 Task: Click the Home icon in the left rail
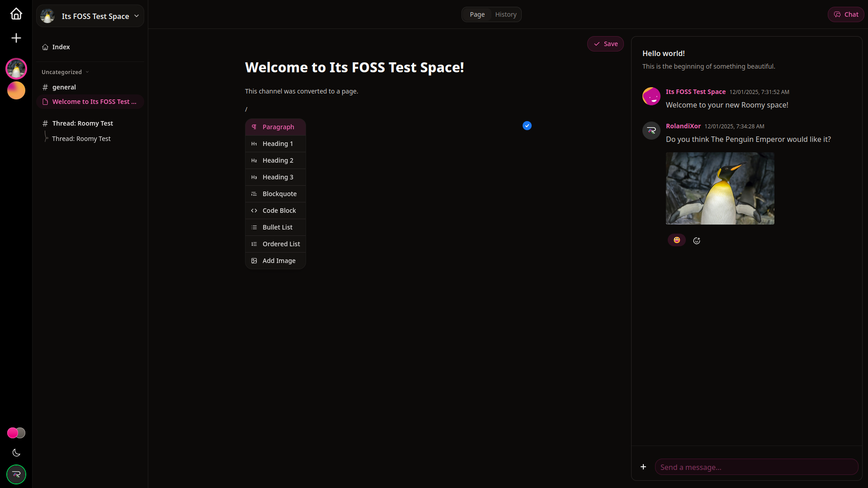[x=16, y=14]
